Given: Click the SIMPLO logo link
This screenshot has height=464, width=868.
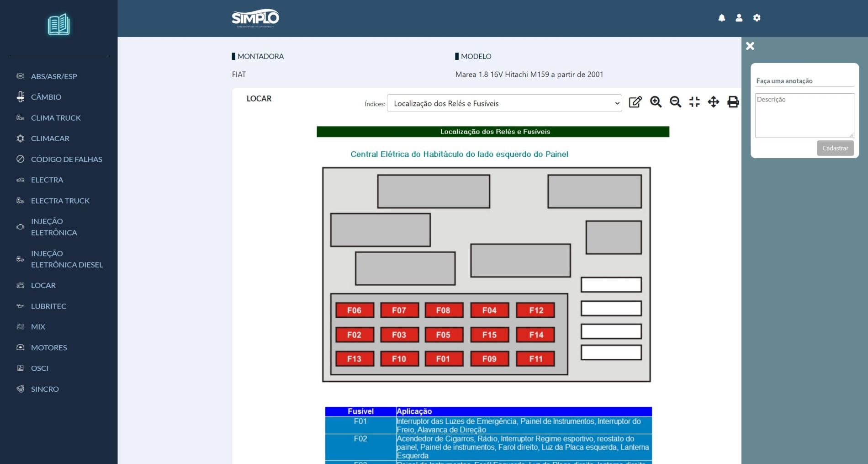Looking at the screenshot, I should pyautogui.click(x=255, y=18).
